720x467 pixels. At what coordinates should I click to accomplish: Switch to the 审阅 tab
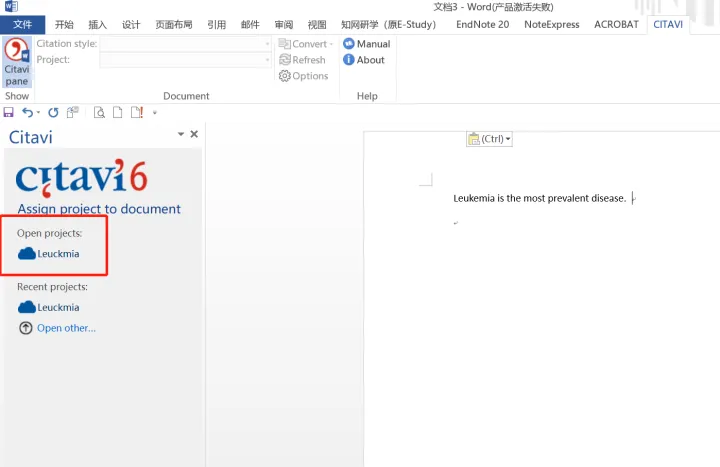click(284, 25)
